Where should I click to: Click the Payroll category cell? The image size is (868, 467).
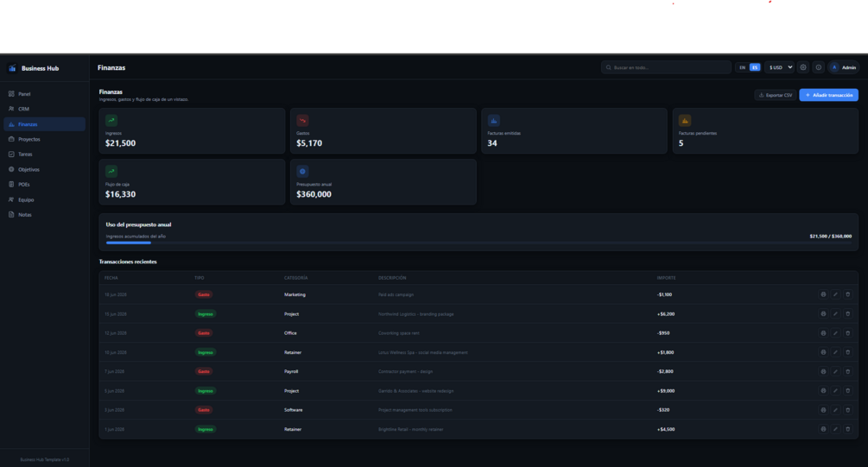point(291,371)
